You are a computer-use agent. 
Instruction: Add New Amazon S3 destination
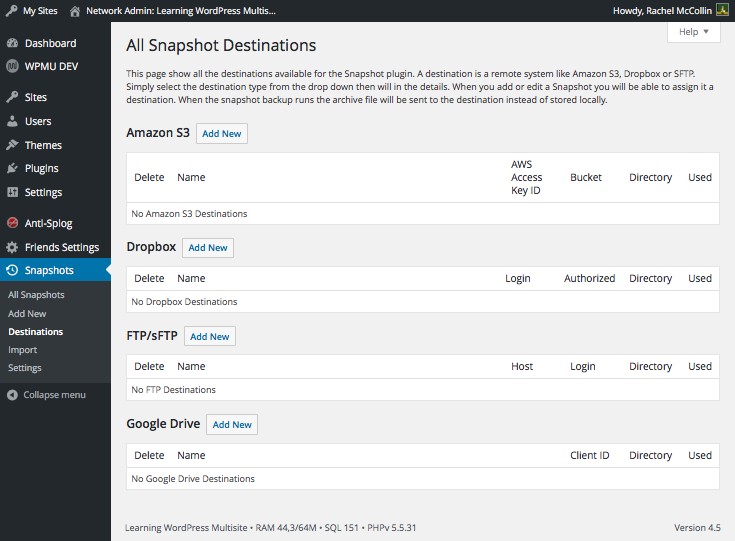coord(222,134)
